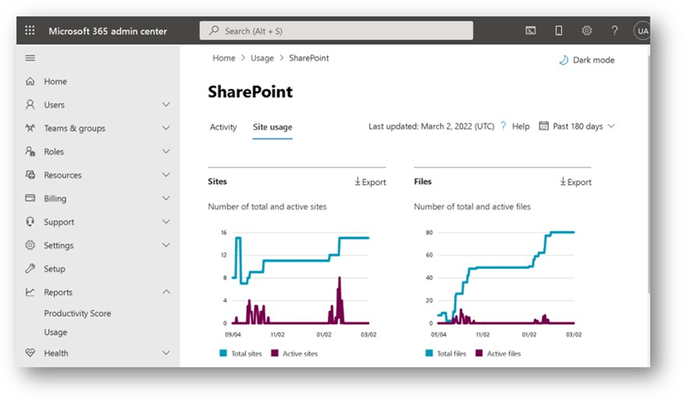The width and height of the screenshot is (683, 400).
Task: Select the Site usage tab
Action: (x=272, y=127)
